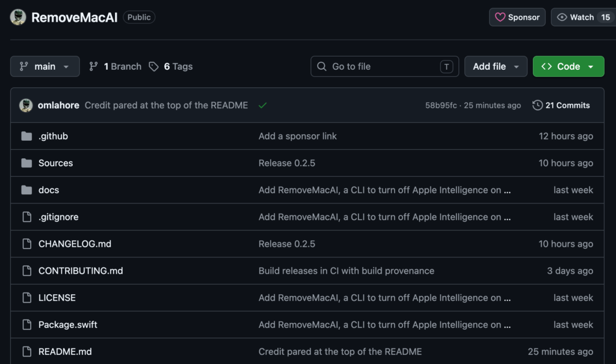This screenshot has height=364, width=616.
Task: Expand the truncated docs commit message ellipsis
Action: tap(508, 191)
